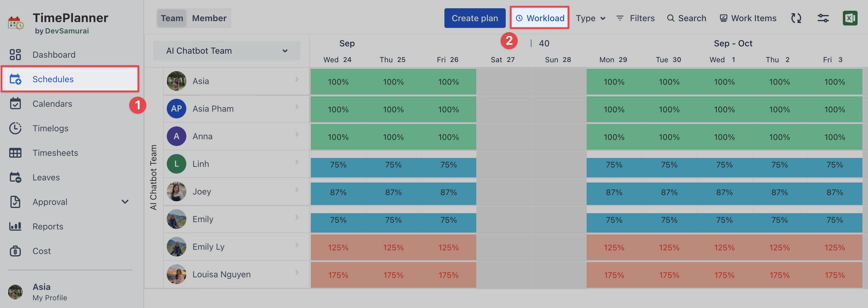This screenshot has width=868, height=308.
Task: Open the Cost page
Action: pyautogui.click(x=41, y=251)
